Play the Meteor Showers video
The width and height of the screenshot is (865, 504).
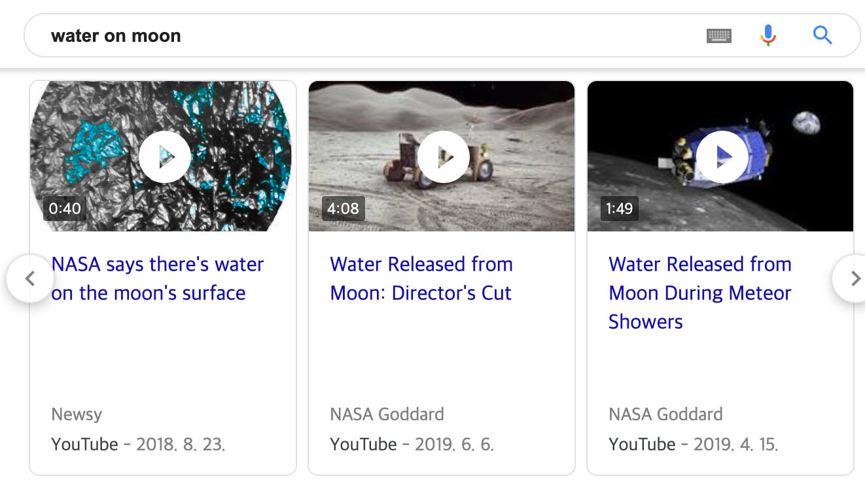[x=722, y=157]
